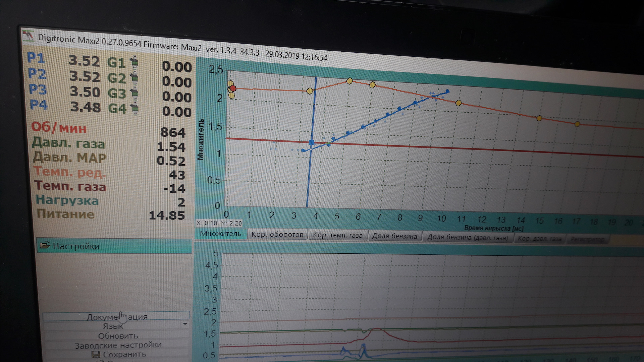Select yellow multiplier point near 15 ms
The height and width of the screenshot is (362, 644).
pyautogui.click(x=539, y=118)
